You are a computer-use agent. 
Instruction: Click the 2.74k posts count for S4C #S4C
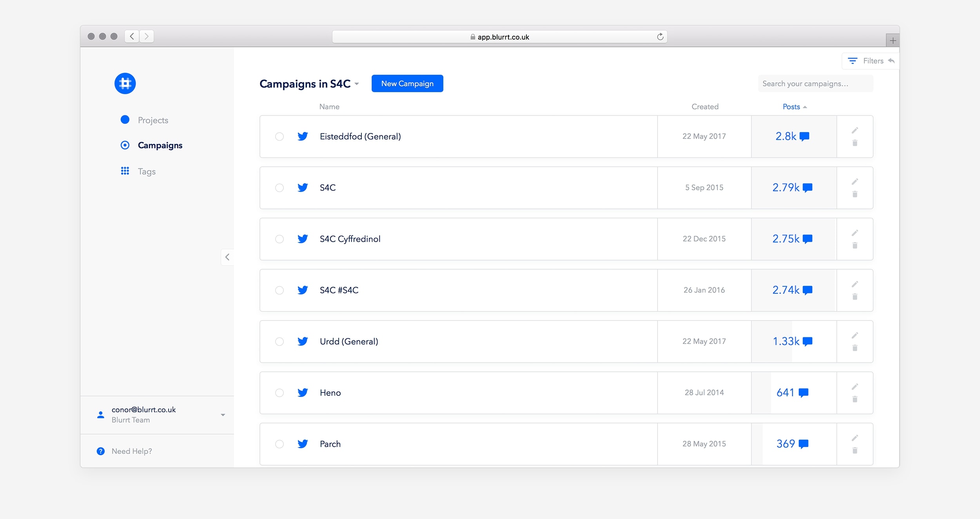(792, 290)
